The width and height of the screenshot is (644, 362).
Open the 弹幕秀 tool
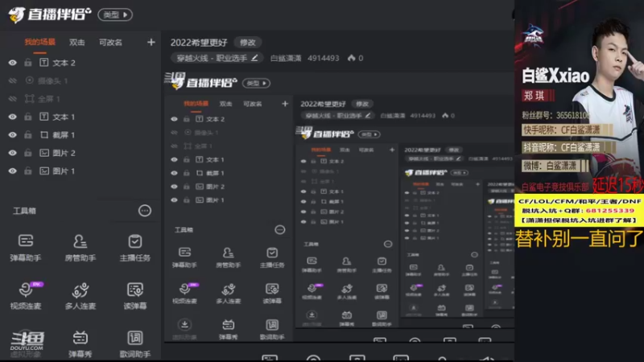click(80, 344)
